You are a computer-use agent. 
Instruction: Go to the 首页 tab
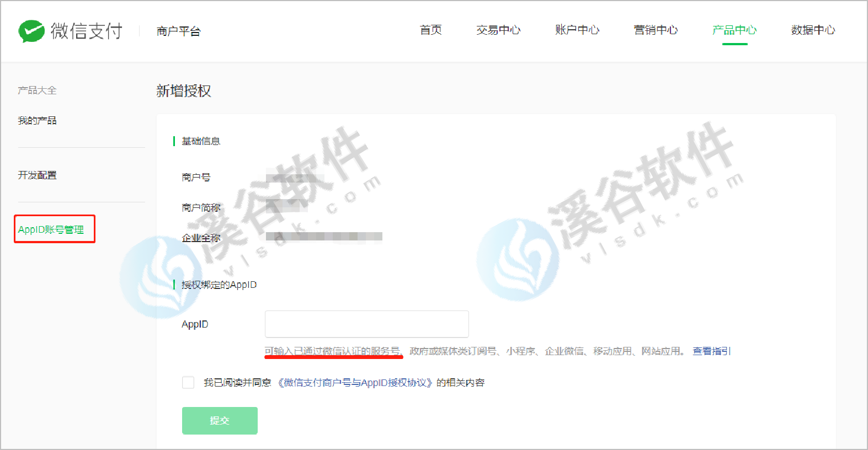pos(430,30)
